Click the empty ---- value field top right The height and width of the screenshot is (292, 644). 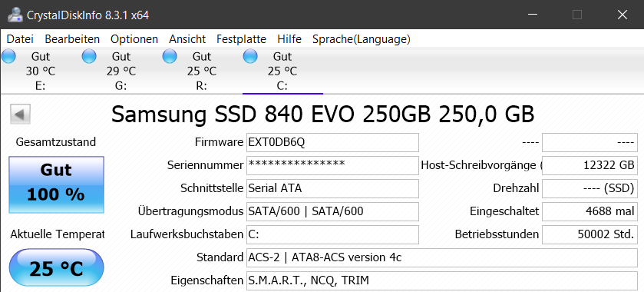590,142
